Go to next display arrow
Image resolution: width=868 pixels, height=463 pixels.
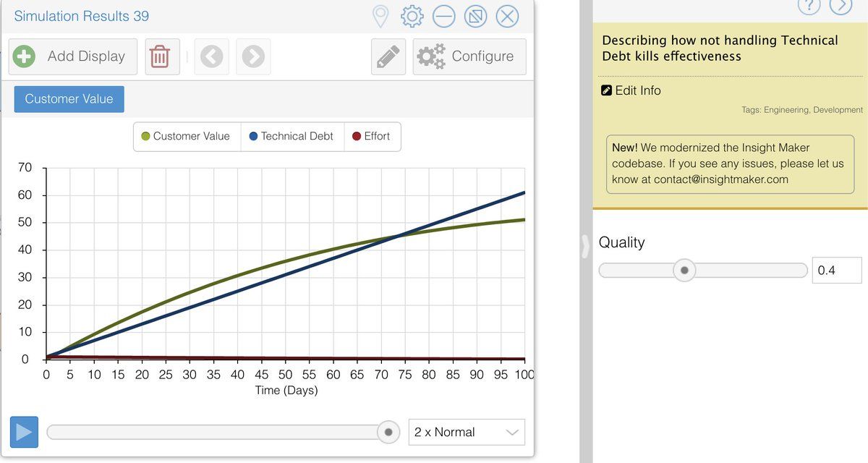253,56
